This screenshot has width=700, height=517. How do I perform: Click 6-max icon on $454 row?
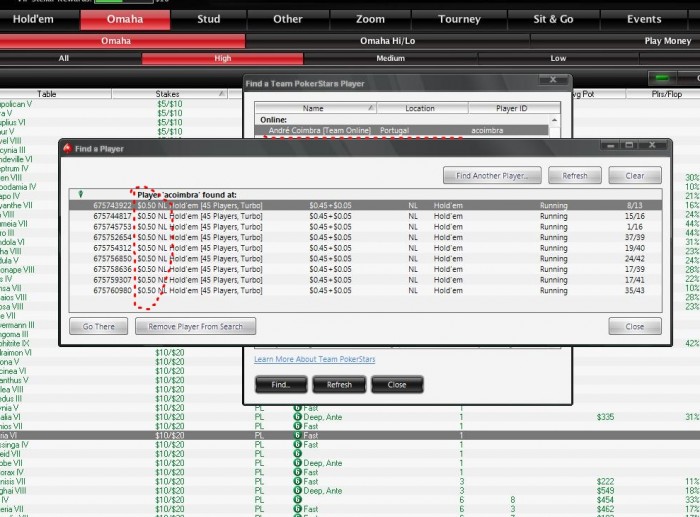[x=298, y=500]
